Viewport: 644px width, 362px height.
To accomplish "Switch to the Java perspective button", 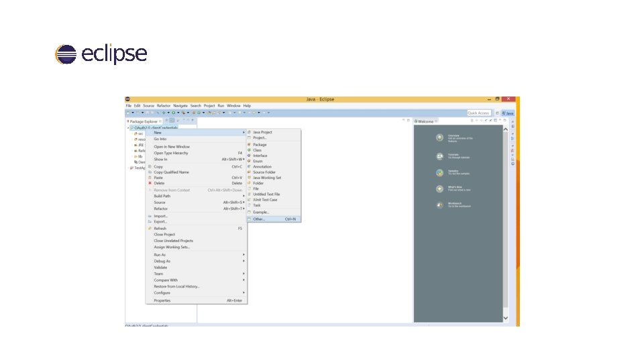I will [508, 113].
